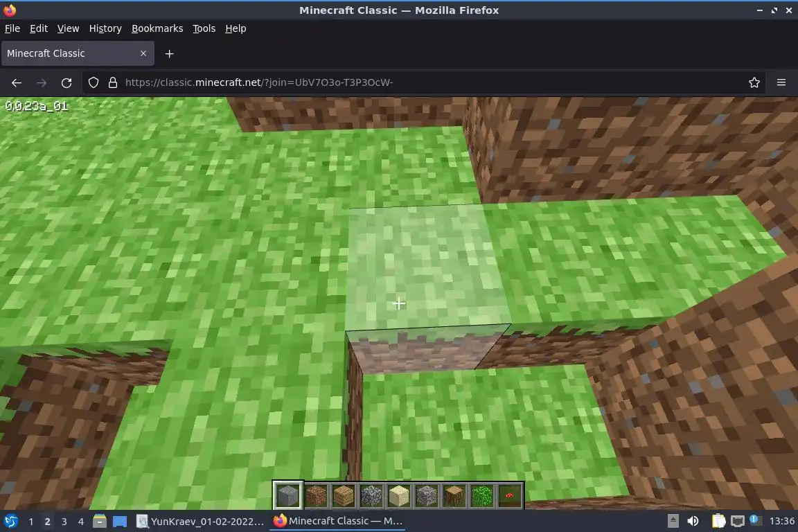Select the wooden planks block in hotbar

(344, 495)
